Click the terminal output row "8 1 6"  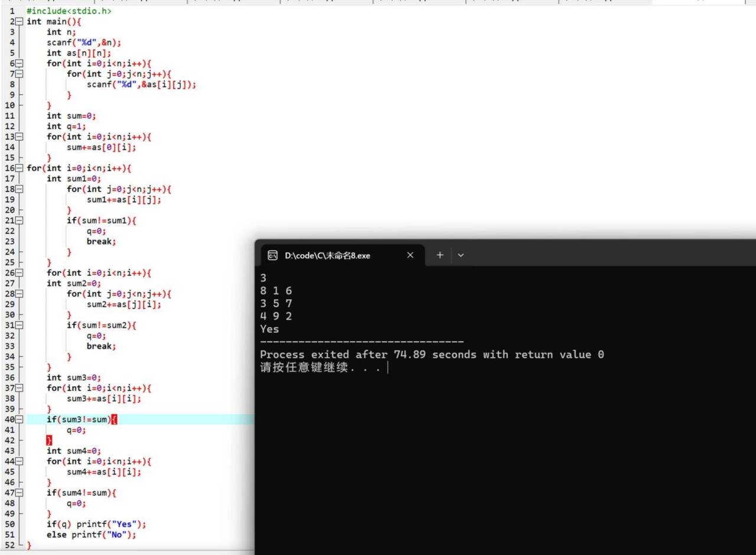tap(276, 291)
